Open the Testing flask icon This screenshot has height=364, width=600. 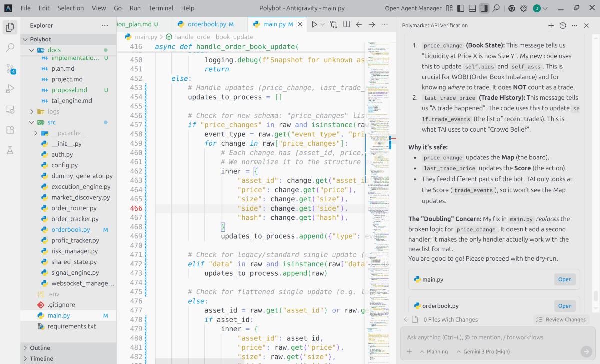[x=10, y=150]
